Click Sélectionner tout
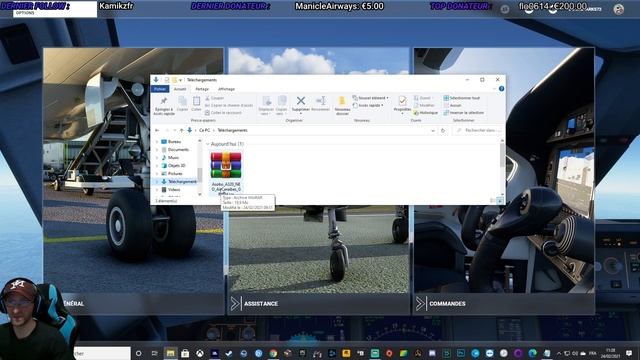Image resolution: width=640 pixels, height=360 pixels. 462,98
